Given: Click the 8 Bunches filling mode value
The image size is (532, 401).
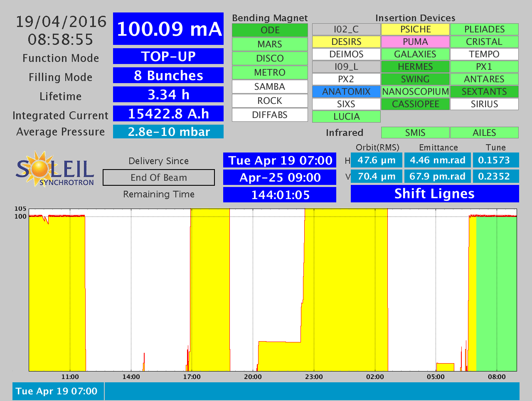Looking at the screenshot, I should [x=168, y=75].
